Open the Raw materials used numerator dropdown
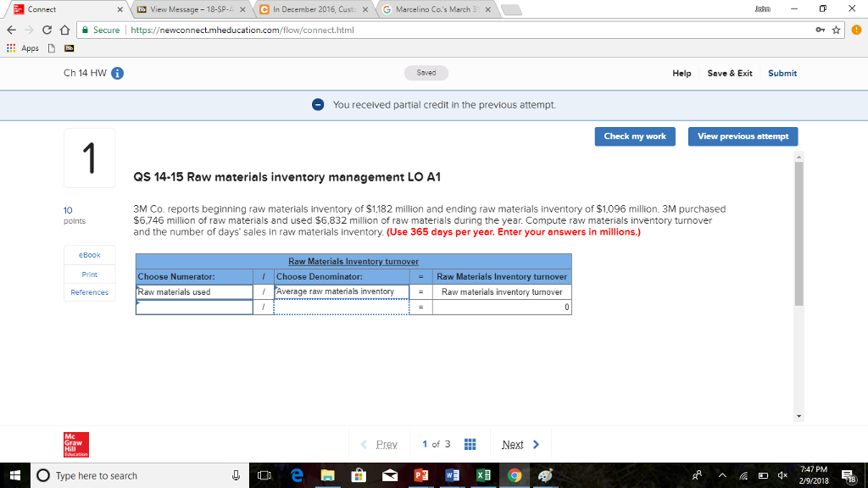 coord(194,291)
